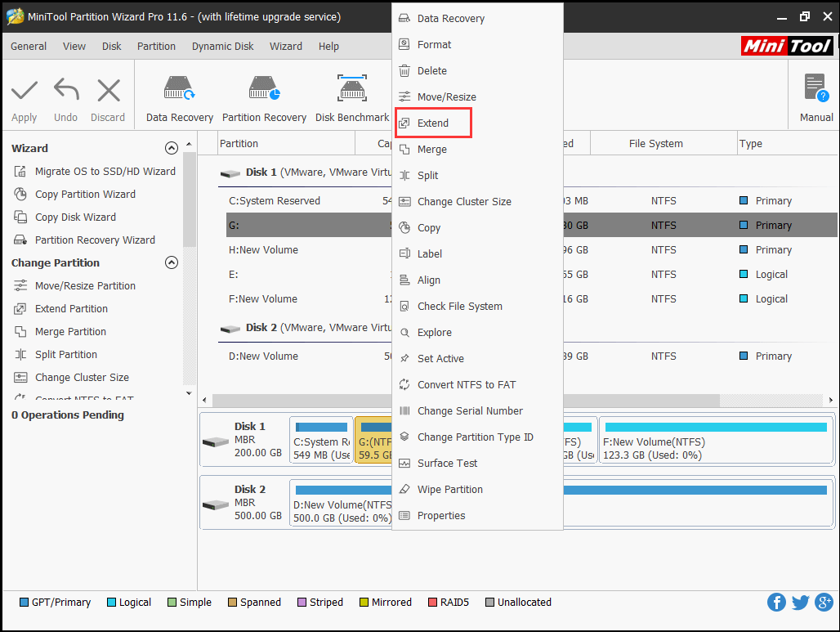Image resolution: width=840 pixels, height=632 pixels.
Task: Click Merge Partition sidebar icon
Action: [x=20, y=332]
